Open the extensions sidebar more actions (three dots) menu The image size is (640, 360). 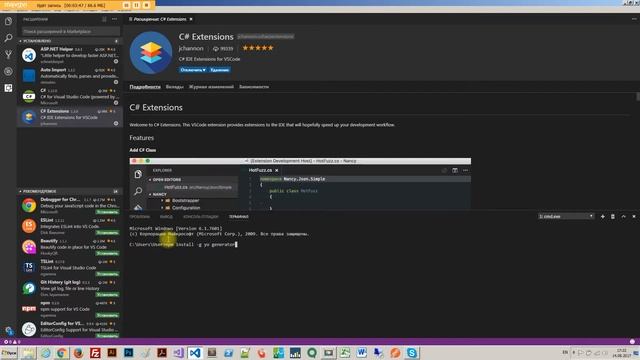click(115, 19)
